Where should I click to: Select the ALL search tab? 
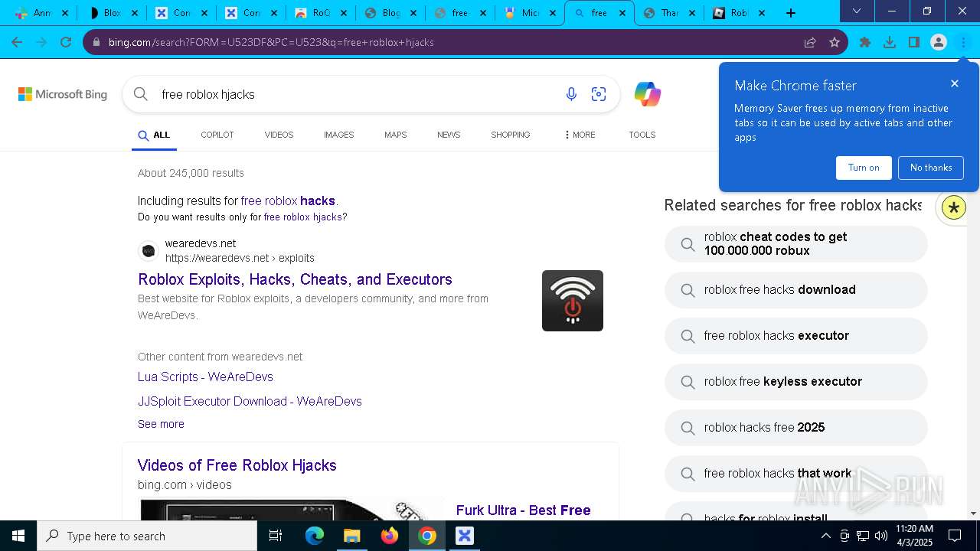(x=154, y=135)
